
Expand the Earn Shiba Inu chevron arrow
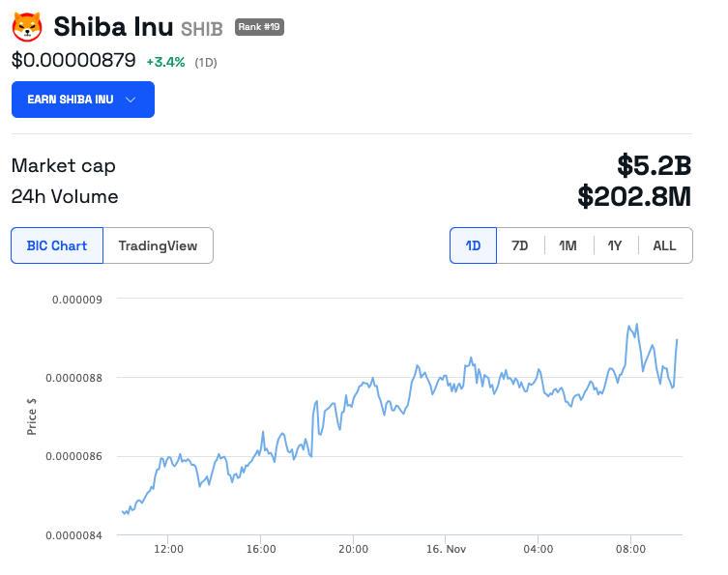pyautogui.click(x=131, y=100)
